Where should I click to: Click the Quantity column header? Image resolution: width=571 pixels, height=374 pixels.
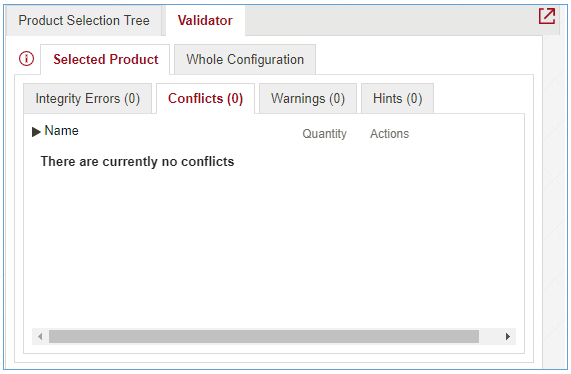pyautogui.click(x=324, y=134)
